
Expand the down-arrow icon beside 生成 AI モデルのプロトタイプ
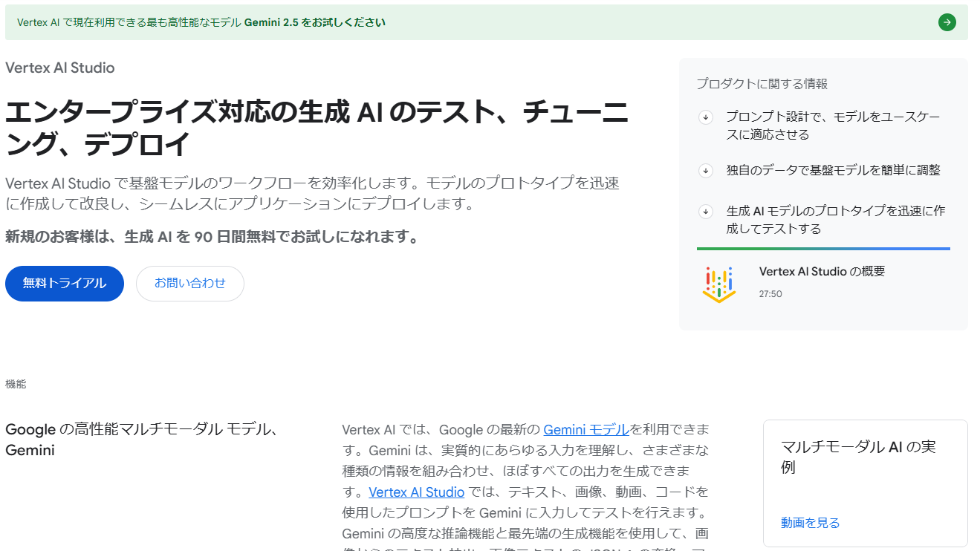point(706,212)
